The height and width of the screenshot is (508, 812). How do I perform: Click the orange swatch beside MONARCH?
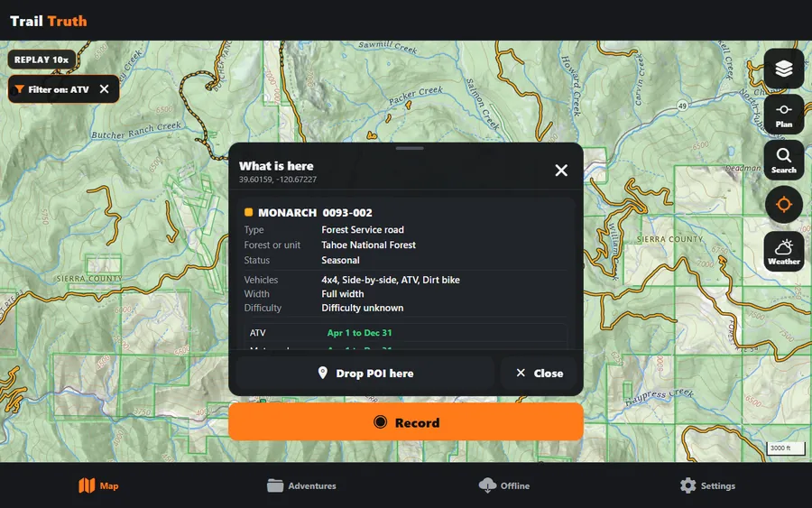249,212
